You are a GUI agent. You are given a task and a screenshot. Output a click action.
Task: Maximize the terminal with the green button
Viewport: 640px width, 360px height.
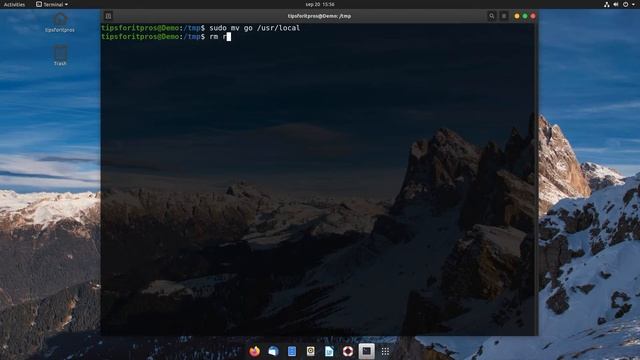click(x=525, y=16)
